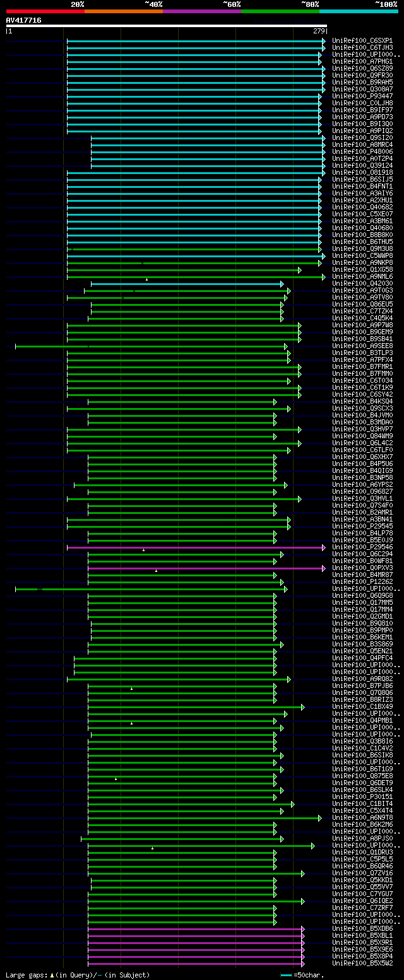Open hit UniRef100_P93447

362,96
